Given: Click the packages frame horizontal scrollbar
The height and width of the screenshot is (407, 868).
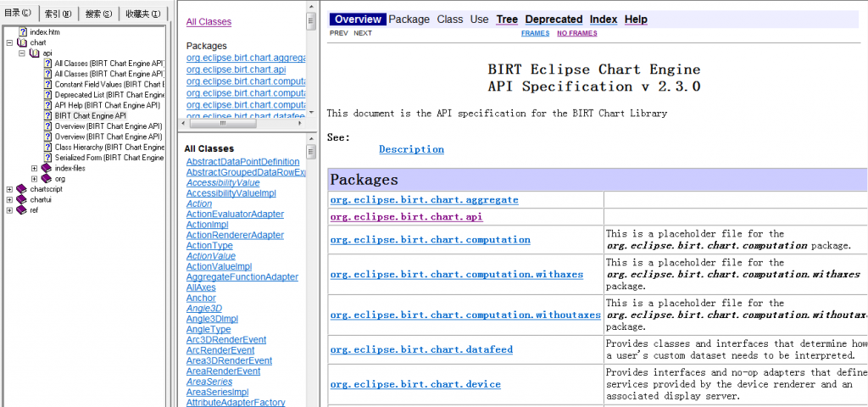Looking at the screenshot, I should [x=242, y=123].
